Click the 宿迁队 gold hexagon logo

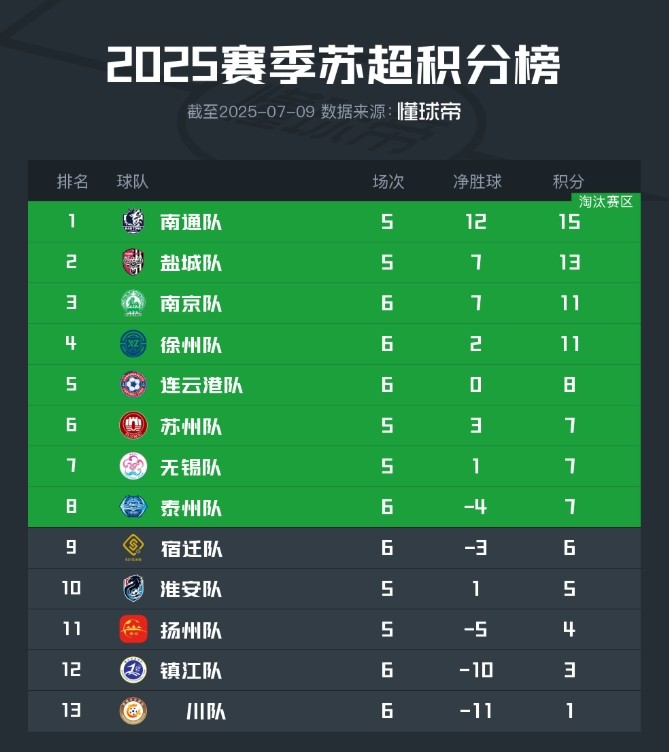(133, 548)
